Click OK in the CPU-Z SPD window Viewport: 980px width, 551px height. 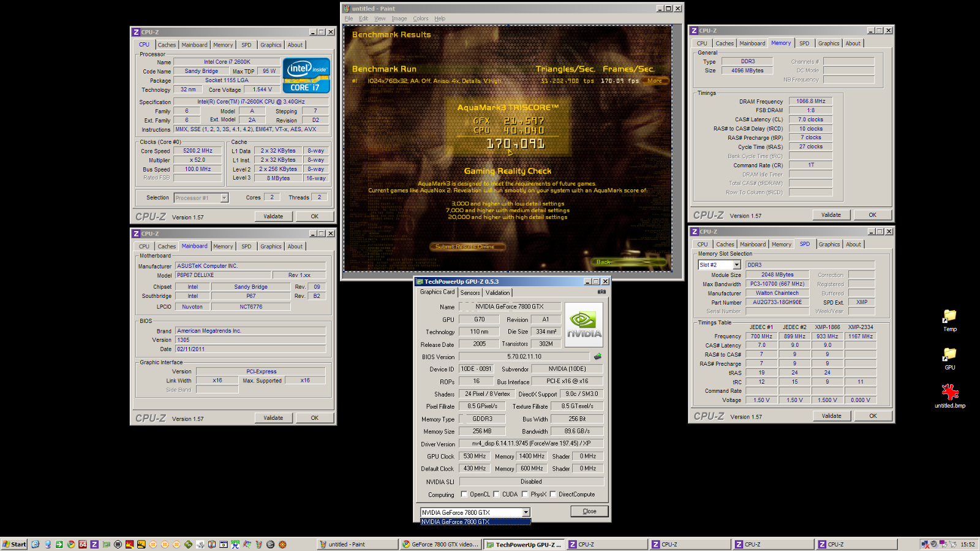click(x=873, y=416)
